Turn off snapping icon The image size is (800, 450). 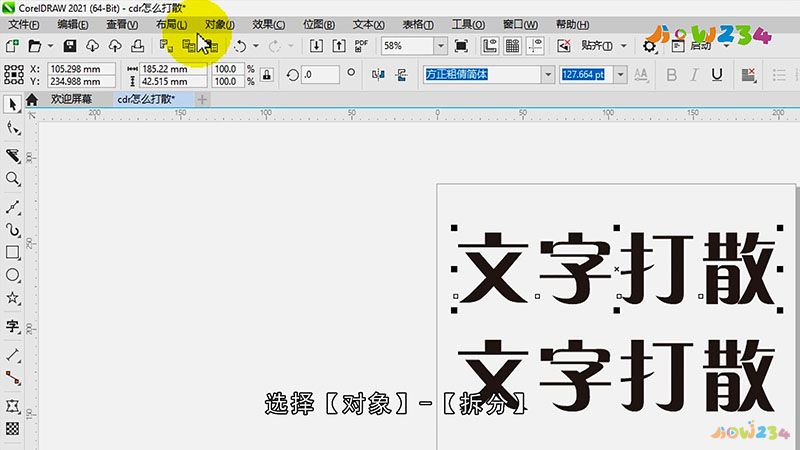click(564, 46)
